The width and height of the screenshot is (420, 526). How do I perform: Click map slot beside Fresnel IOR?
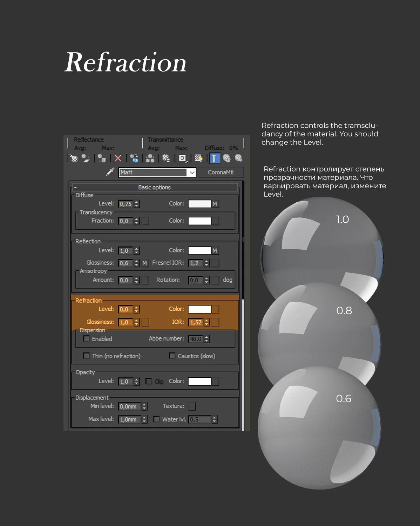click(x=215, y=263)
